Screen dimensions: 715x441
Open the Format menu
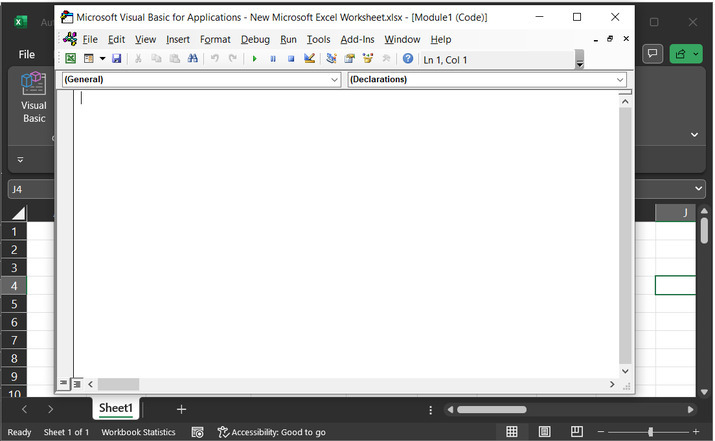tap(215, 40)
